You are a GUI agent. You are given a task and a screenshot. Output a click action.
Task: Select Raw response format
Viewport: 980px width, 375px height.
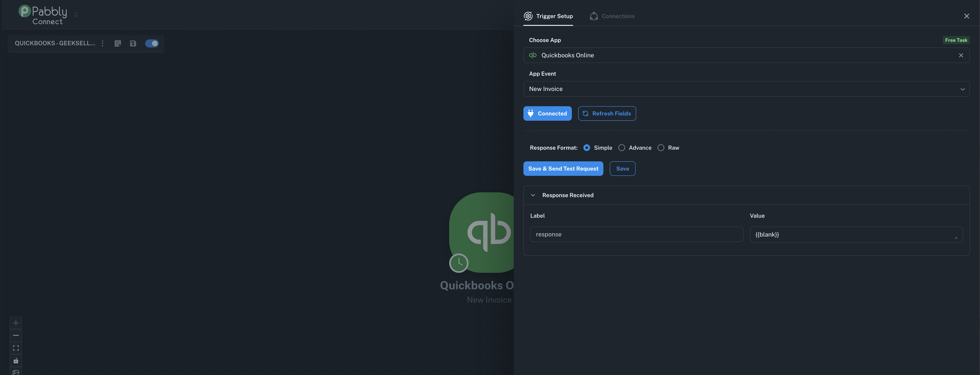click(x=661, y=148)
